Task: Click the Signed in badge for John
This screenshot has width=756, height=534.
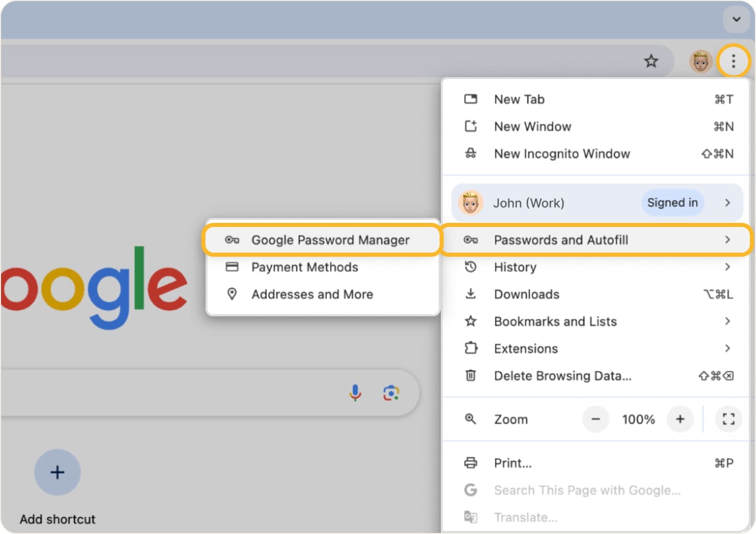Action: (x=672, y=202)
